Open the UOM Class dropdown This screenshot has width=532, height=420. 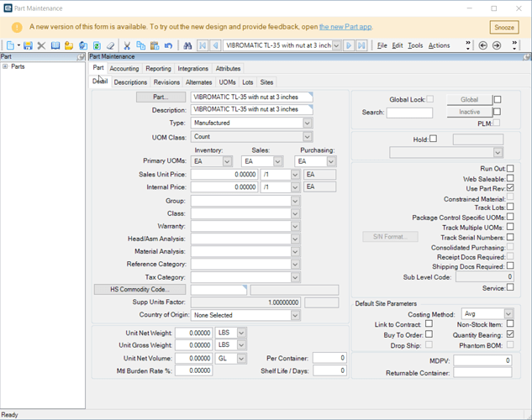click(307, 137)
